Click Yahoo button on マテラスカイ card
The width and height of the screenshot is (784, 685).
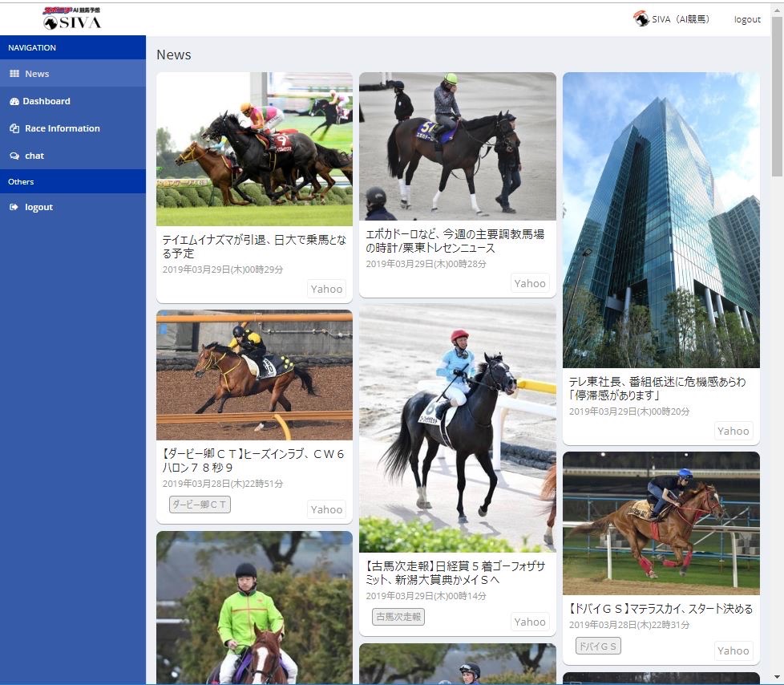(x=733, y=651)
